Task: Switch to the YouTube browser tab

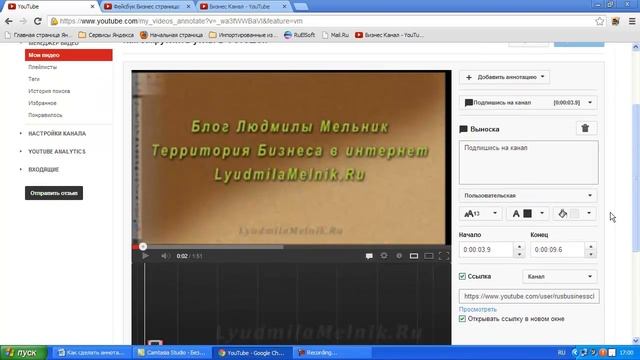Action: [51, 7]
